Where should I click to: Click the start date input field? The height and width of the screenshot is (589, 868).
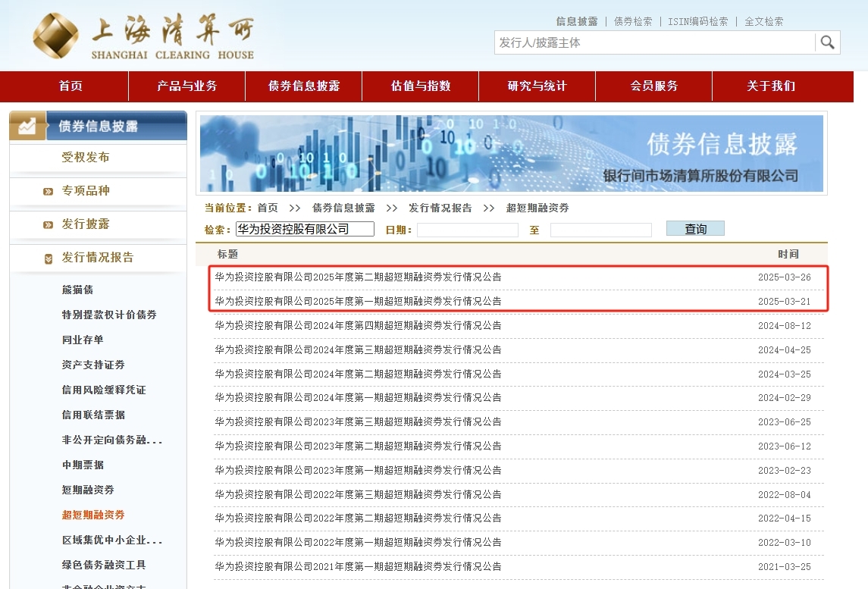click(x=468, y=230)
